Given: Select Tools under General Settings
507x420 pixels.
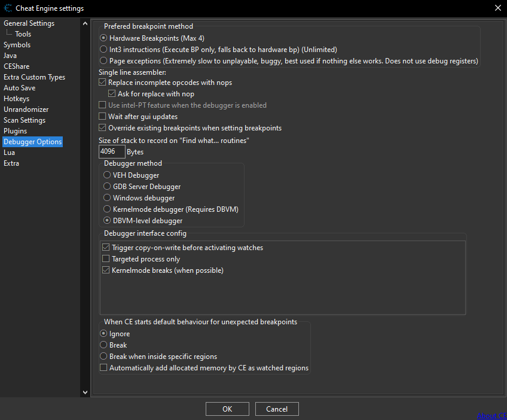Looking at the screenshot, I should [23, 34].
